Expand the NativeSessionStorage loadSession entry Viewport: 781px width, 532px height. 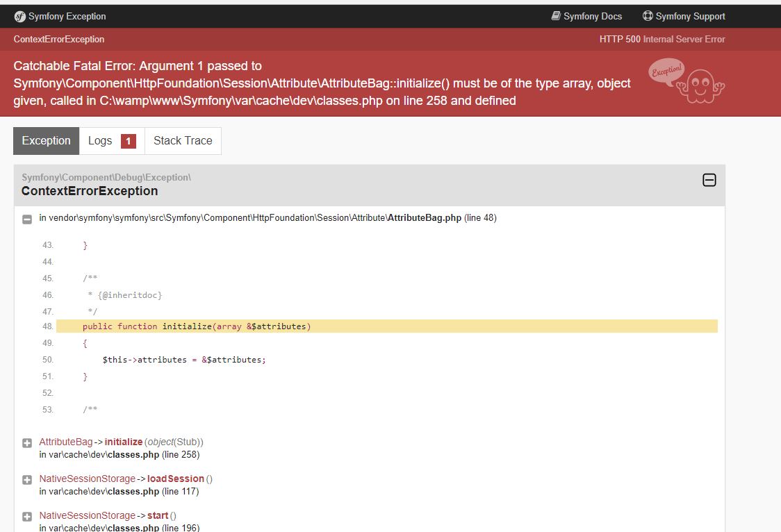[26, 479]
